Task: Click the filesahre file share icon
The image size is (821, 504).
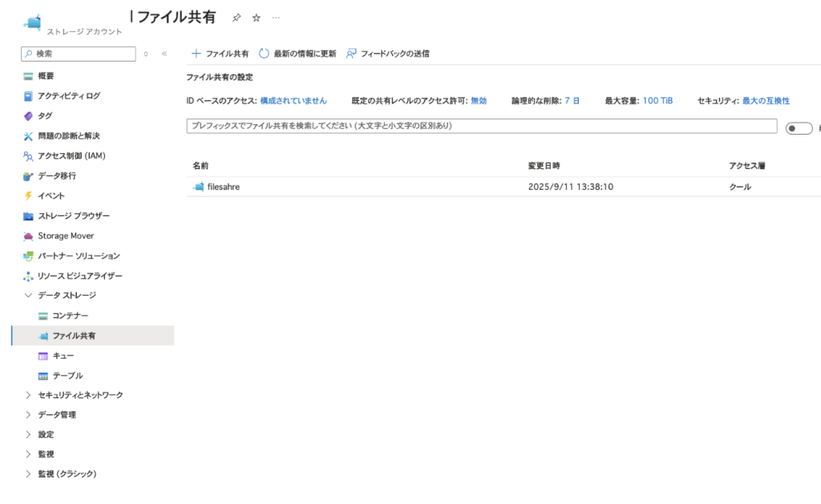Action: coord(198,187)
